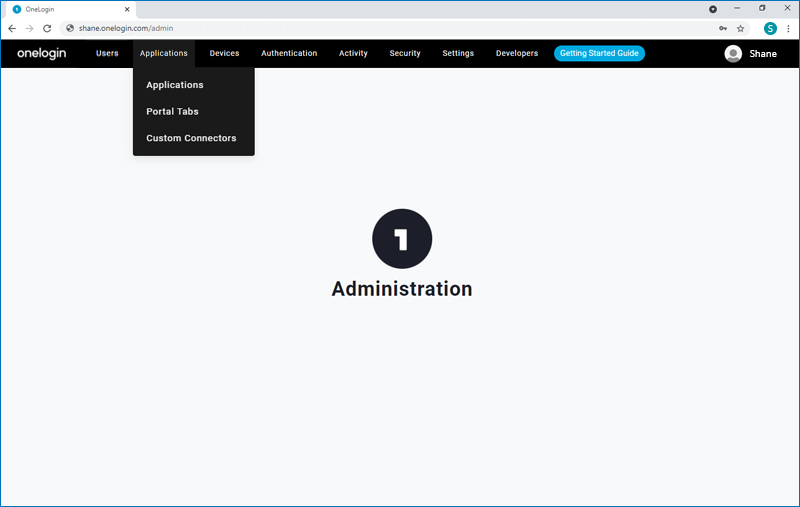Open Custom Connectors menu entry

tap(191, 138)
